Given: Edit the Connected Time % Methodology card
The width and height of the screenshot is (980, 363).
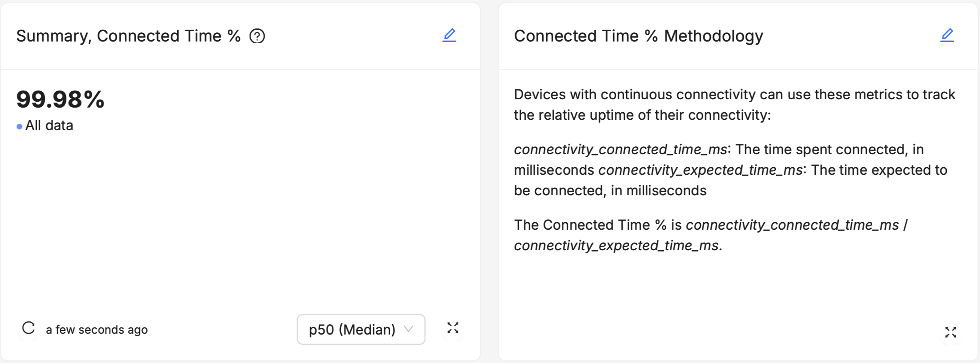Looking at the screenshot, I should coord(947,35).
